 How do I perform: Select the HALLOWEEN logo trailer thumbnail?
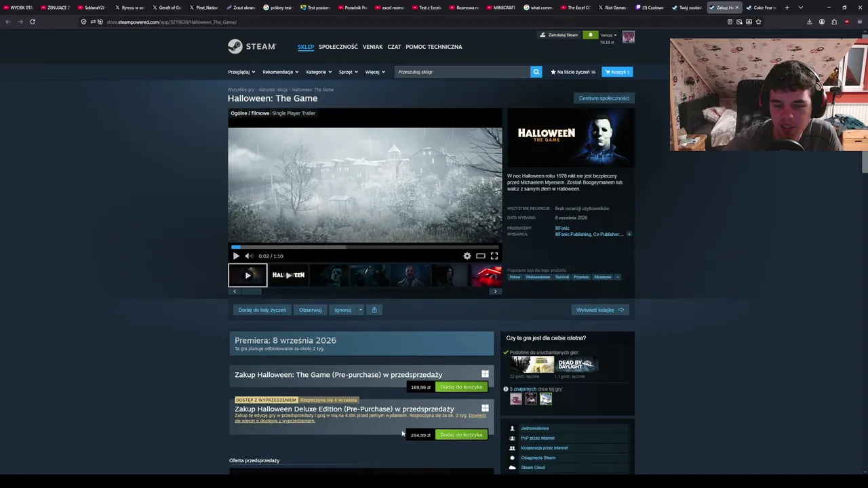click(288, 275)
